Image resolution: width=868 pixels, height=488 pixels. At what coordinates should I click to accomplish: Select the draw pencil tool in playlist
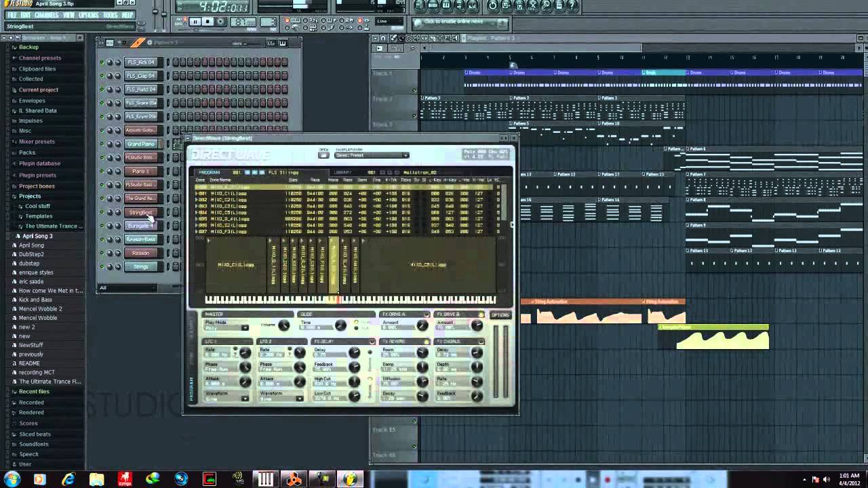point(393,39)
